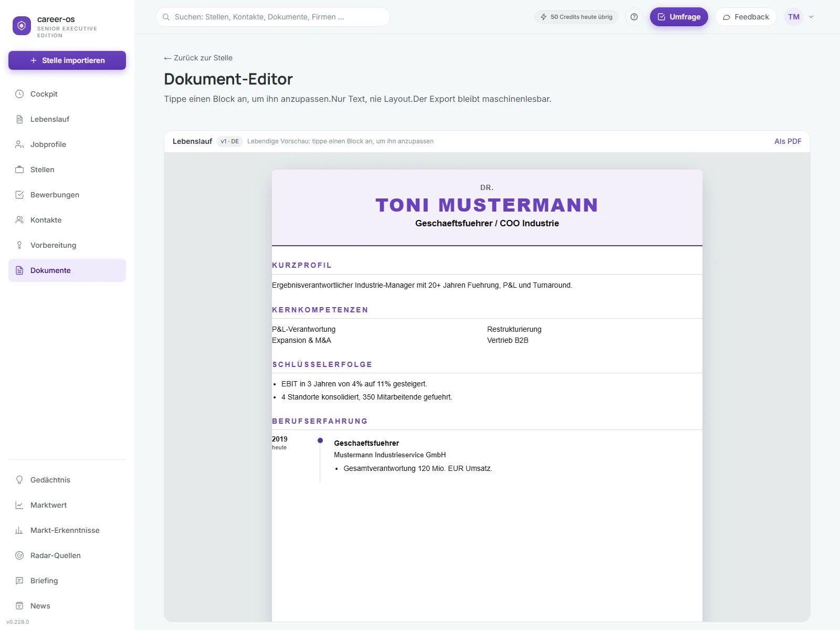This screenshot has height=630, width=840.
Task: Click the Radar-Quellen target icon
Action: pyautogui.click(x=19, y=555)
